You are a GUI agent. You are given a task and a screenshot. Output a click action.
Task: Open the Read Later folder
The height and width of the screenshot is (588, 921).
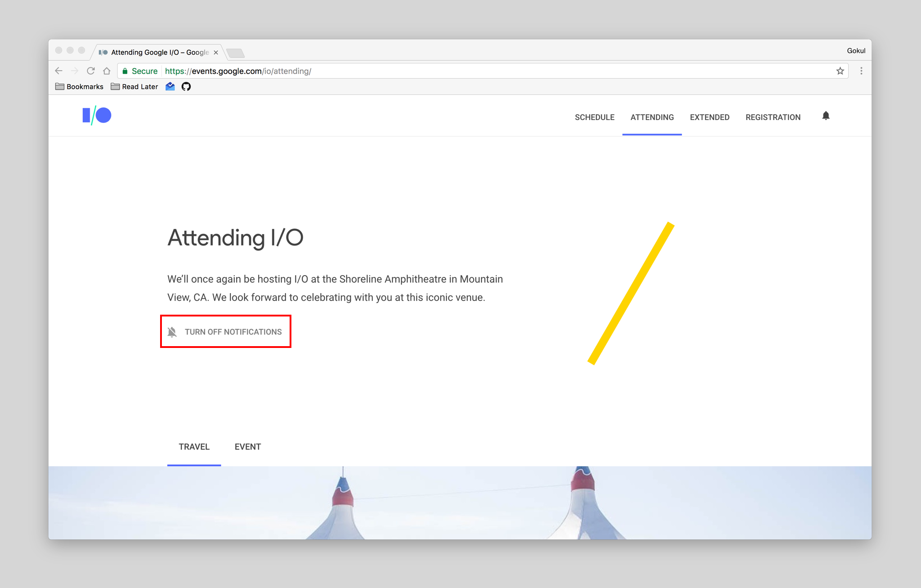(134, 86)
